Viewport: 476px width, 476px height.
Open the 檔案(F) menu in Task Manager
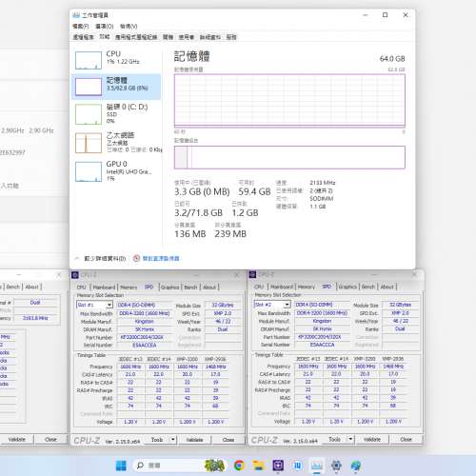80,27
